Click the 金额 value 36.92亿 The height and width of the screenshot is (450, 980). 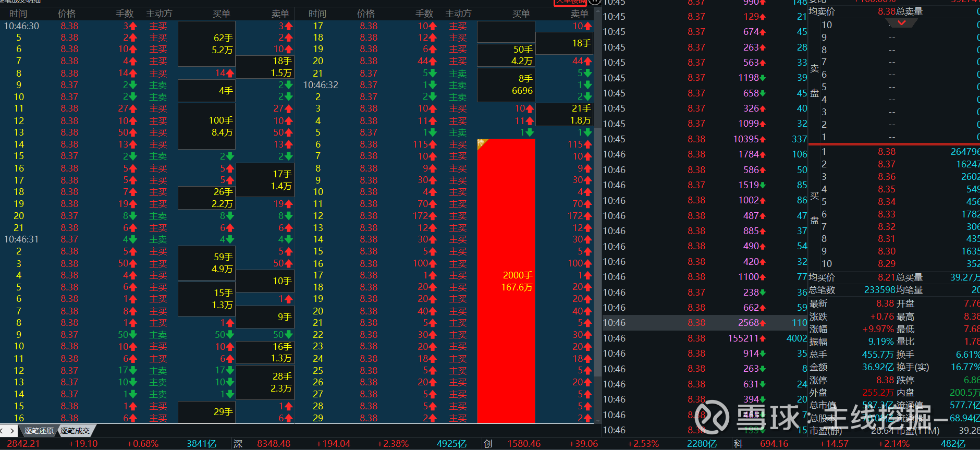point(878,367)
